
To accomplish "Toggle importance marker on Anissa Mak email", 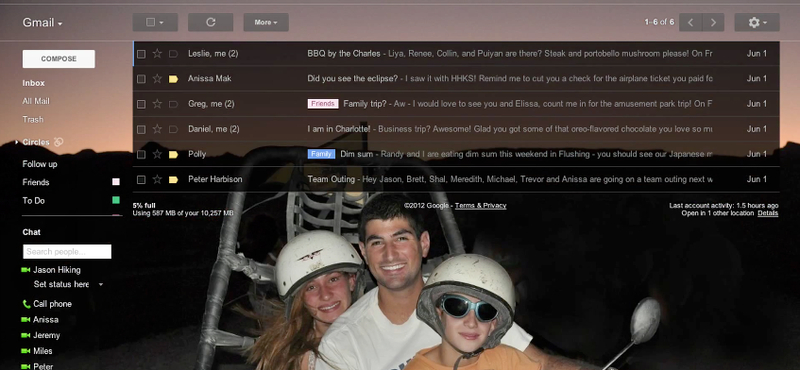I will click(x=173, y=79).
